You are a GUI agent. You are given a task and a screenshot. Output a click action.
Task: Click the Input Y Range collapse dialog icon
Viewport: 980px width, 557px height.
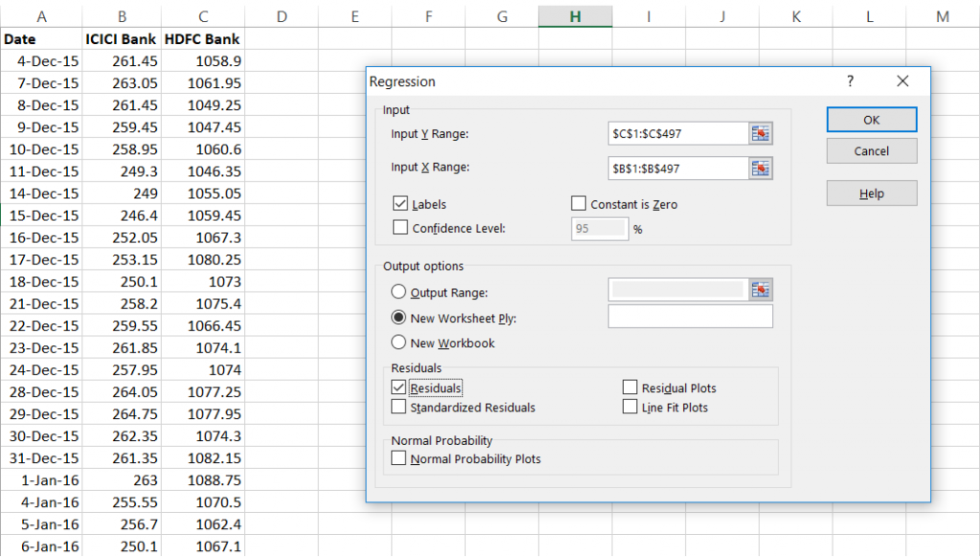click(761, 133)
